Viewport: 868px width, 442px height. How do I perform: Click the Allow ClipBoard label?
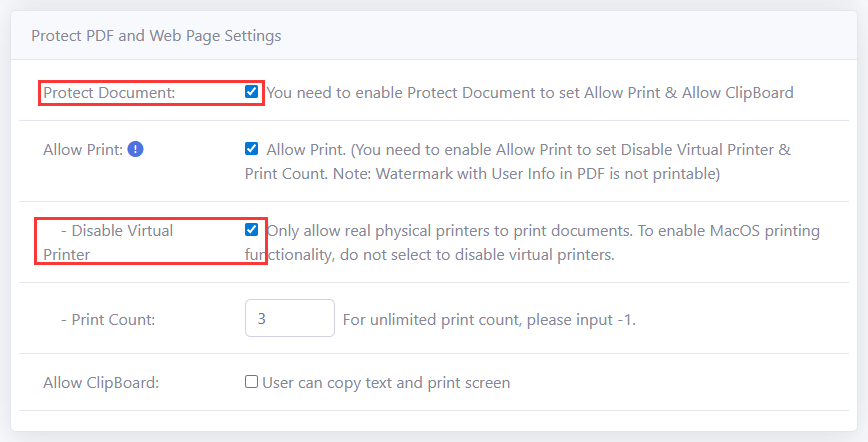click(101, 382)
